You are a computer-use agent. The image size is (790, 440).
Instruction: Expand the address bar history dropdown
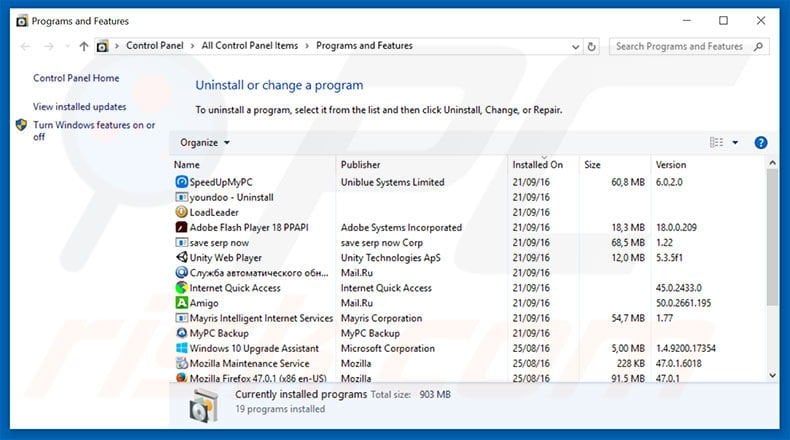coord(575,46)
